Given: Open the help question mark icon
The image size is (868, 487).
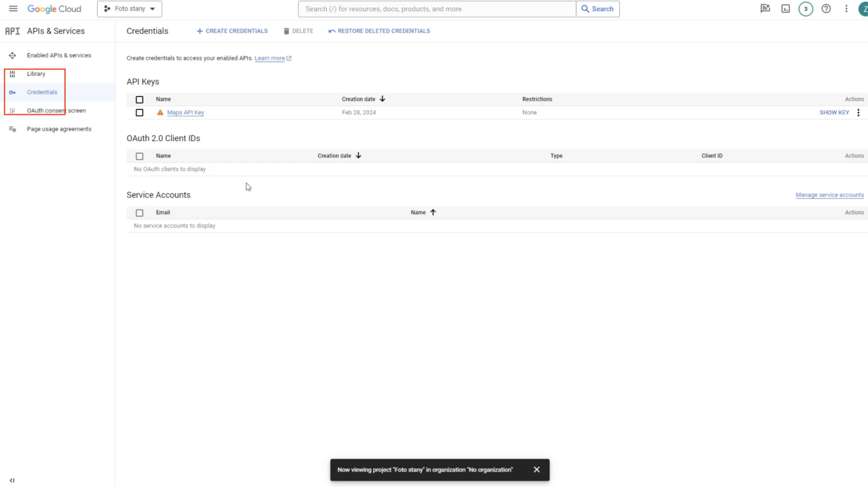Looking at the screenshot, I should (826, 9).
